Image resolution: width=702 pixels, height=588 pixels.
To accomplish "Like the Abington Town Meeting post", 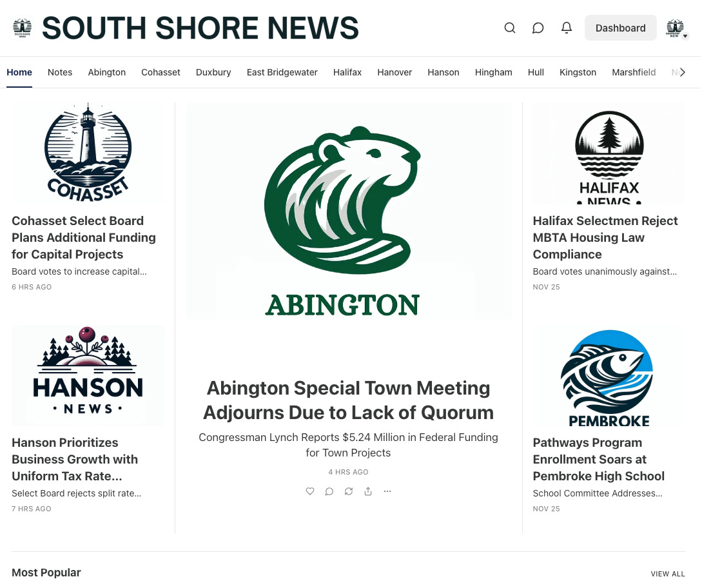I will point(310,491).
